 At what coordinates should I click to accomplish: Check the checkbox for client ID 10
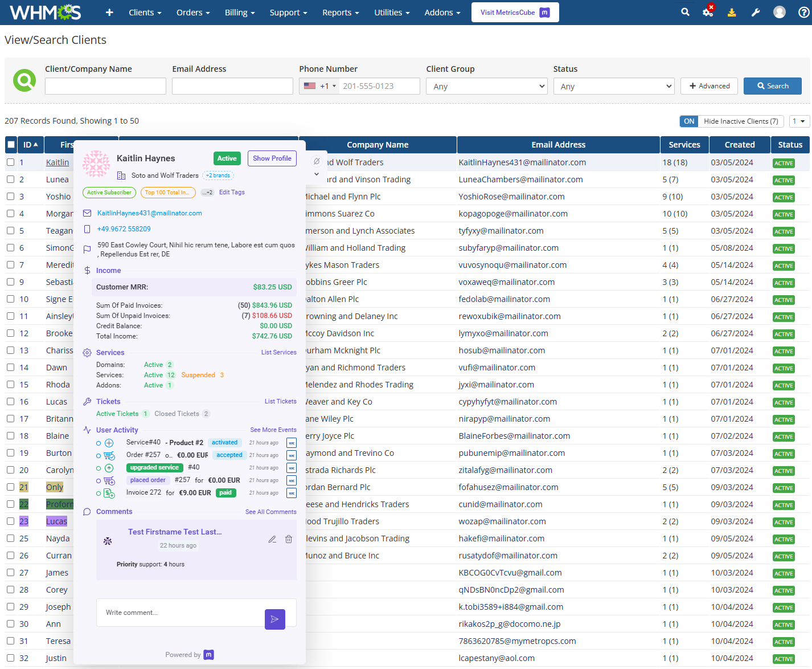pyautogui.click(x=11, y=299)
